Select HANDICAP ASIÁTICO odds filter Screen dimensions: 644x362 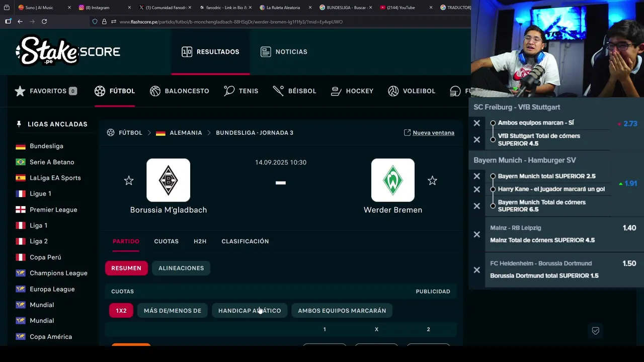(250, 311)
